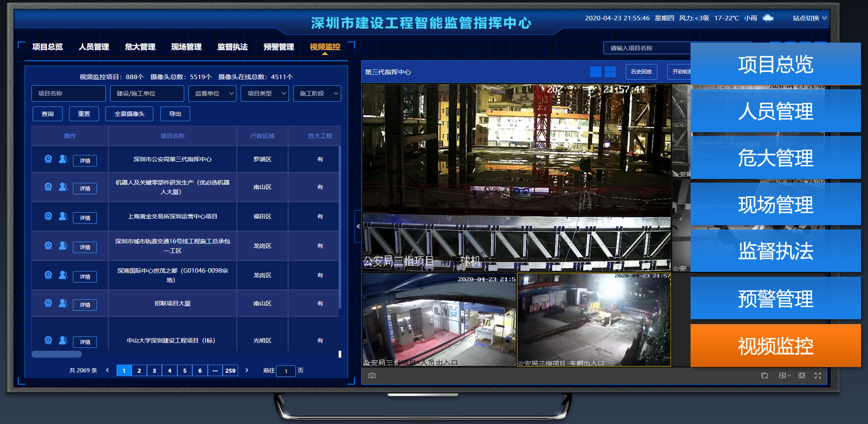Open camera icon in 中山大学深圳建设工程项目 row
The height and width of the screenshot is (424, 868).
(x=48, y=340)
